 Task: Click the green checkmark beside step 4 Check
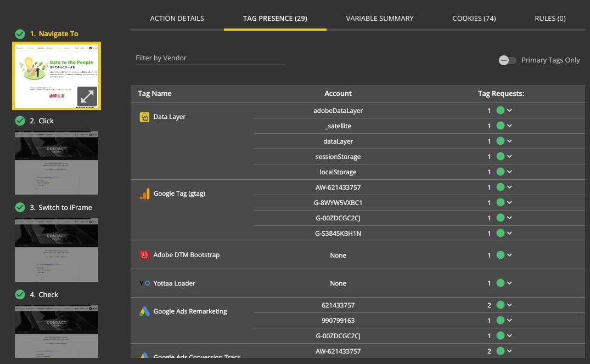[20, 294]
